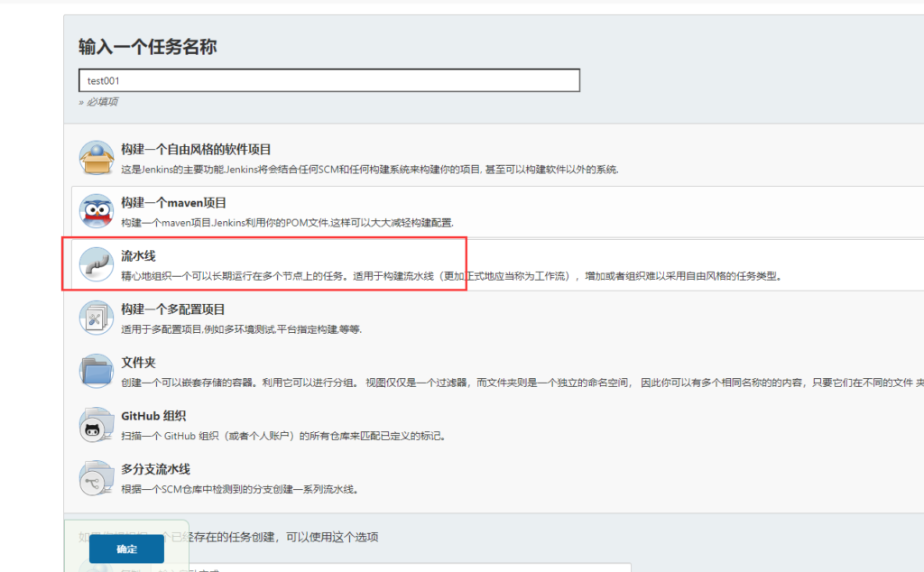Choose the 构建一个maven项目 title
Screen dimensions: 924x572
pos(174,203)
